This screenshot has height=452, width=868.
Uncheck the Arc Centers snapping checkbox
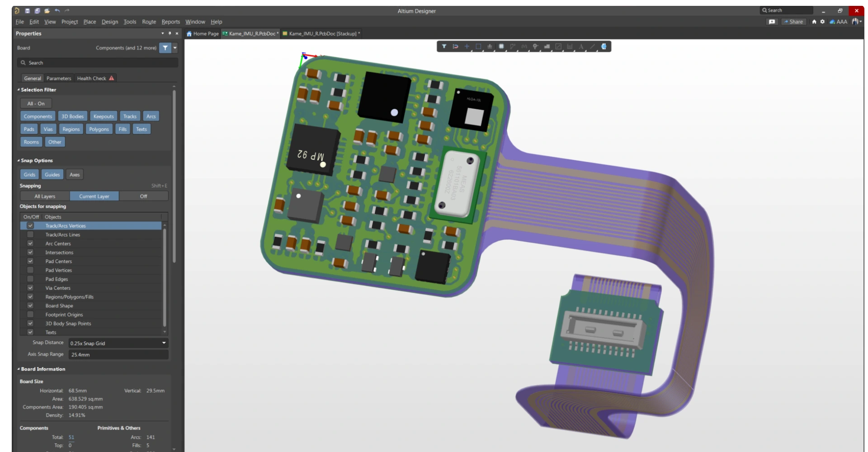tap(30, 243)
